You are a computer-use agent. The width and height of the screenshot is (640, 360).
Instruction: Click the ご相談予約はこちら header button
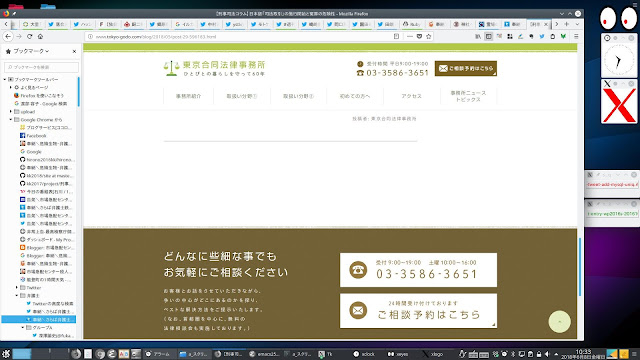pos(466,69)
